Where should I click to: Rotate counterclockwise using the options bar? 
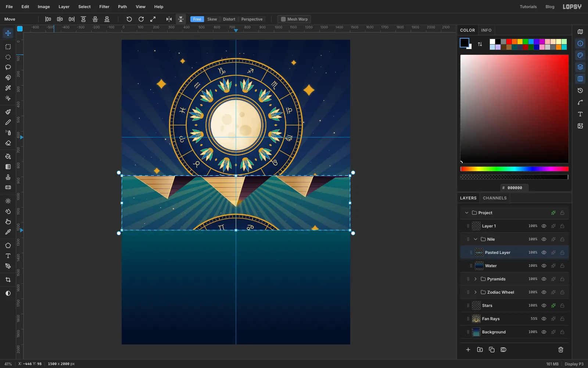click(129, 19)
